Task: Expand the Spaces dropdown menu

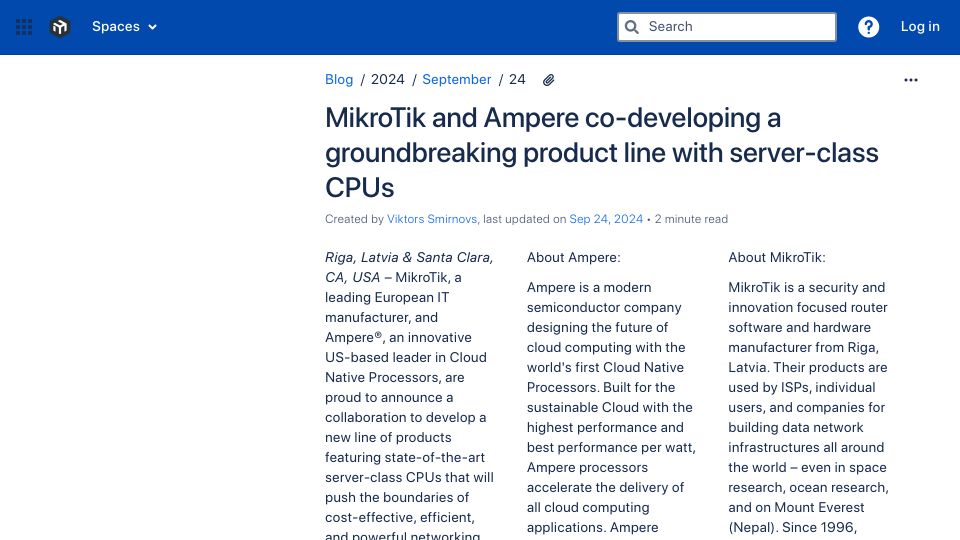Action: coord(124,26)
